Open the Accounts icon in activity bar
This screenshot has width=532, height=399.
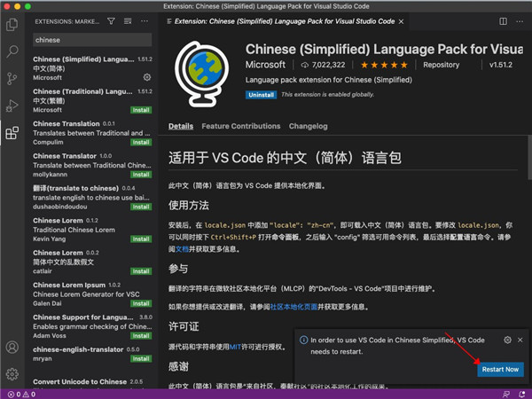pyautogui.click(x=12, y=348)
